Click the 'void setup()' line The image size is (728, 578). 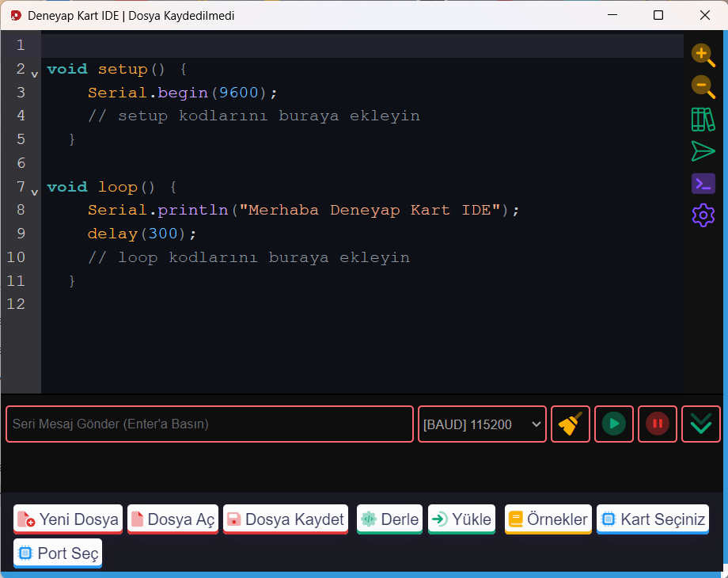pyautogui.click(x=117, y=69)
